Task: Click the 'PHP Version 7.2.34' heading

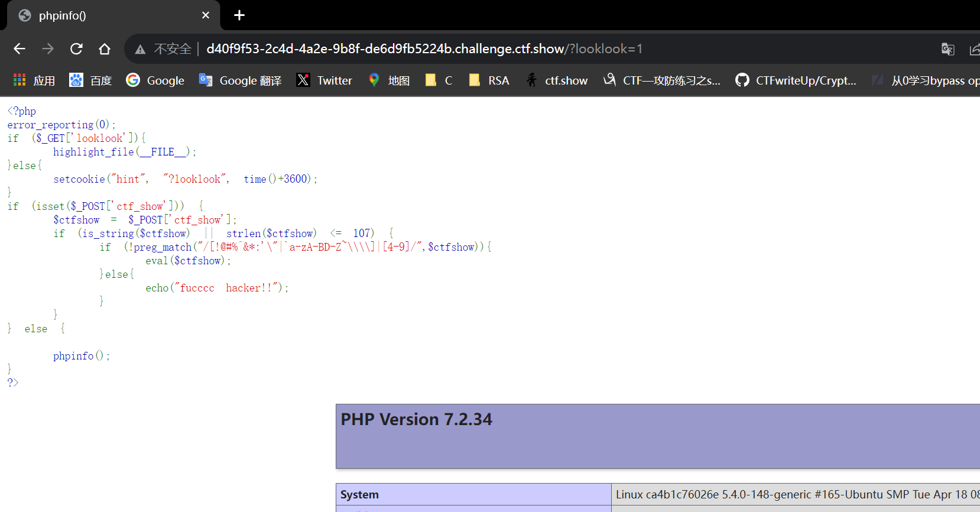Action: coord(416,419)
